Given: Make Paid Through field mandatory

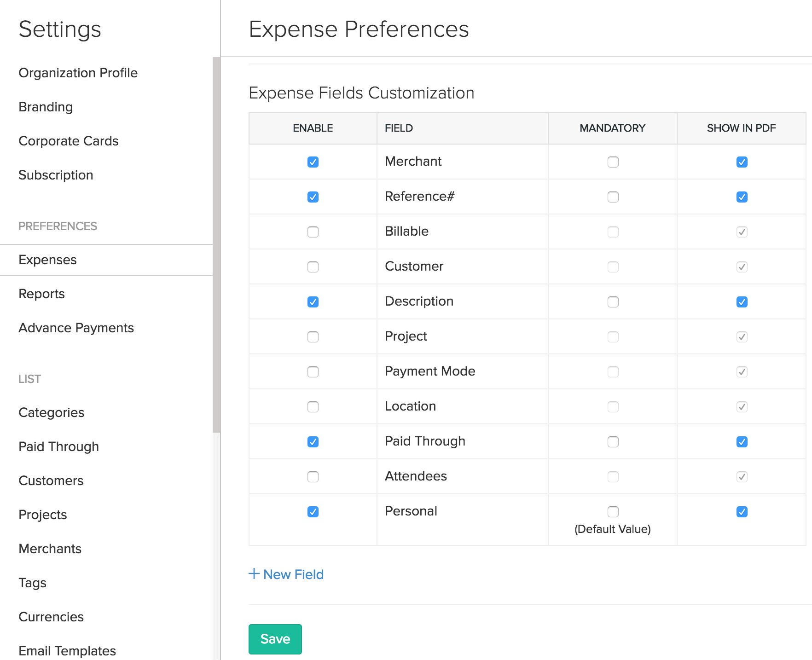Looking at the screenshot, I should pos(613,442).
